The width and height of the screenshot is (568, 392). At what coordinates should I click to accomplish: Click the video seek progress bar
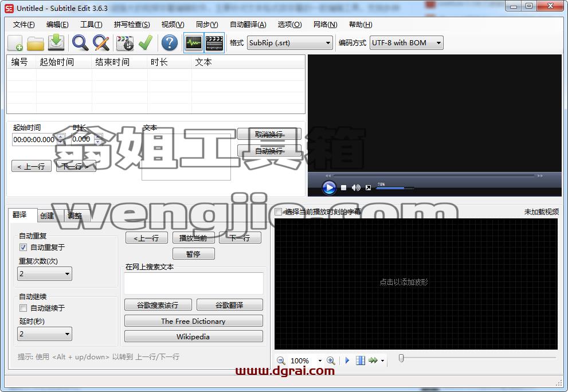(434, 176)
